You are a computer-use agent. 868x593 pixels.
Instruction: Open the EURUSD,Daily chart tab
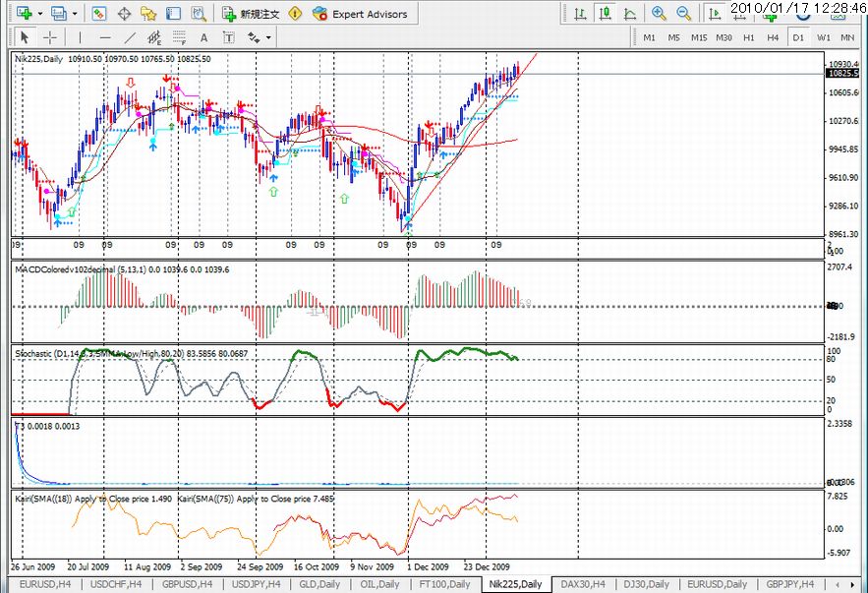coord(717,584)
